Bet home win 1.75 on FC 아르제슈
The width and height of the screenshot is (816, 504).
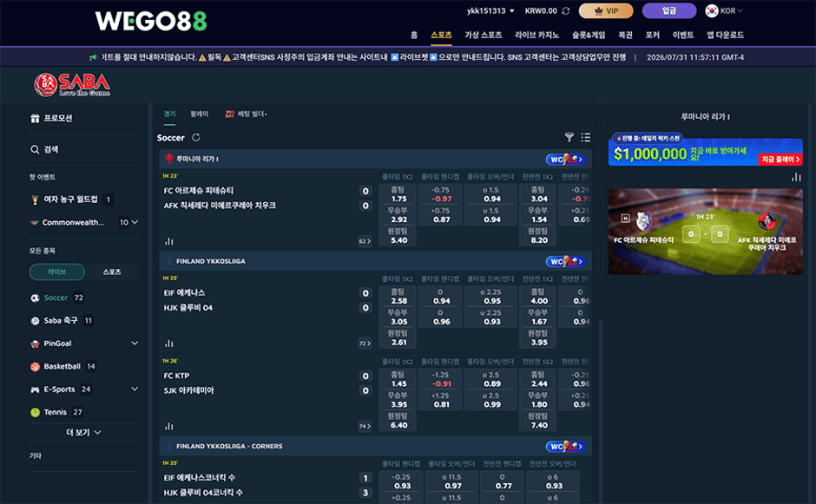tap(398, 194)
